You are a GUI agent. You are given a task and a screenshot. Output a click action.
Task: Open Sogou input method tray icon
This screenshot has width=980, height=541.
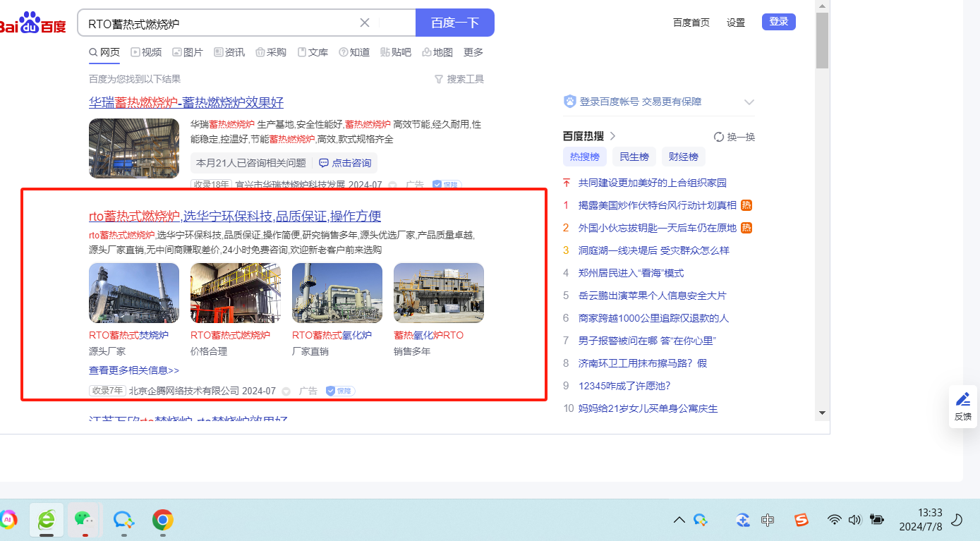[x=801, y=520]
